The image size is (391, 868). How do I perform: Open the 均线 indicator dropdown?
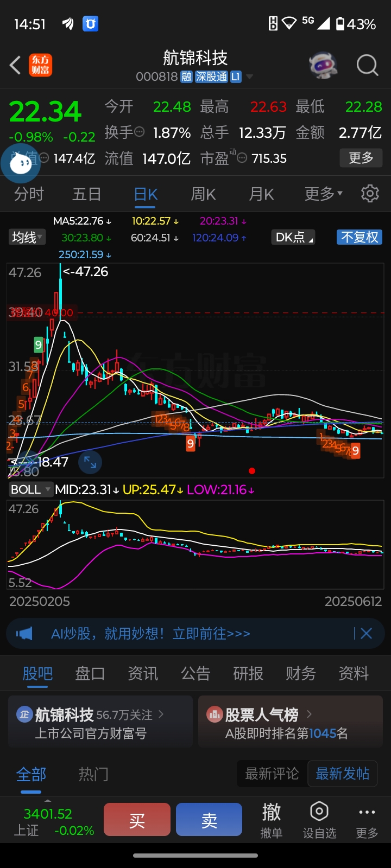27,237
